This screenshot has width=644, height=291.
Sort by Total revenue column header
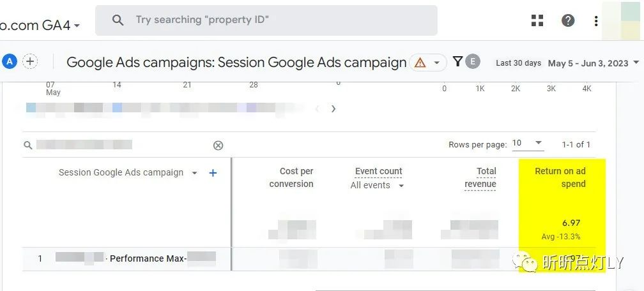click(x=480, y=177)
